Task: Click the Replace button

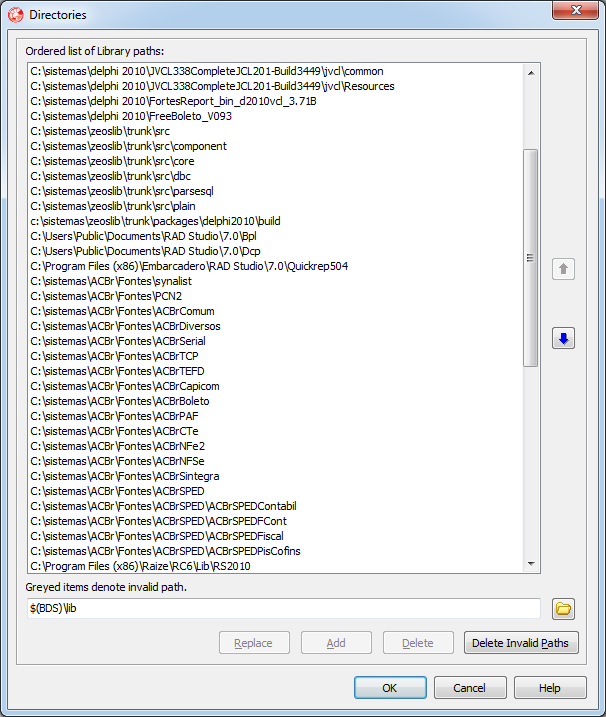Action: coord(254,643)
